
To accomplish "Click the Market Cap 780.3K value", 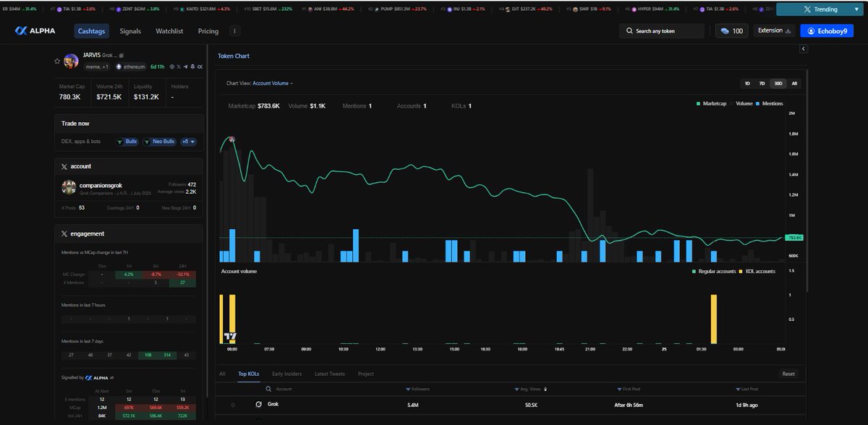I will [x=69, y=97].
